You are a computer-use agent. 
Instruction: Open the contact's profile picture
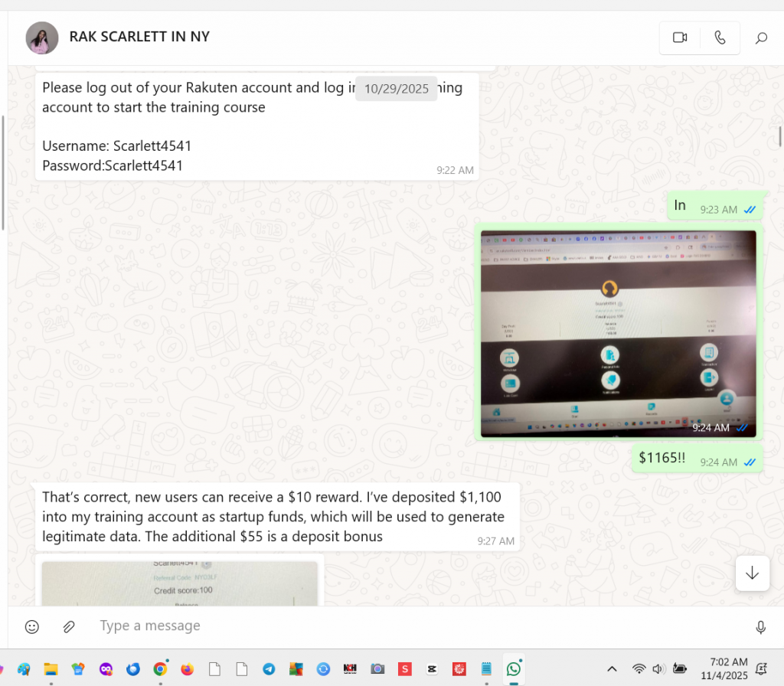[41, 38]
